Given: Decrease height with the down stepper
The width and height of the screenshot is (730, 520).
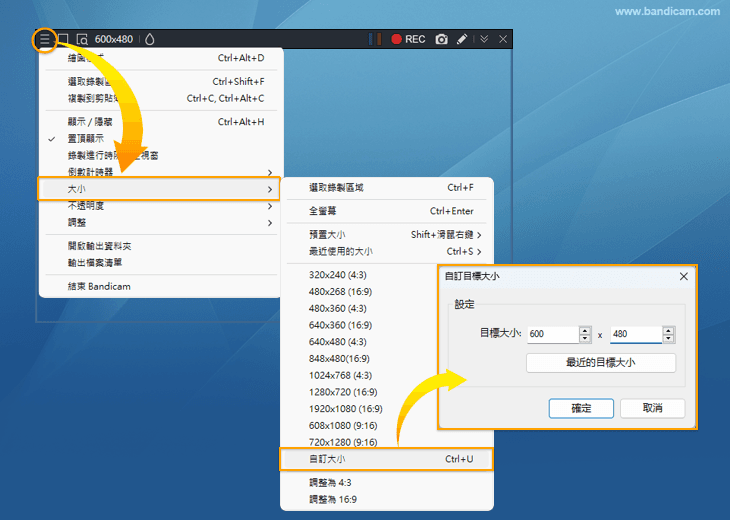Looking at the screenshot, I should [669, 338].
